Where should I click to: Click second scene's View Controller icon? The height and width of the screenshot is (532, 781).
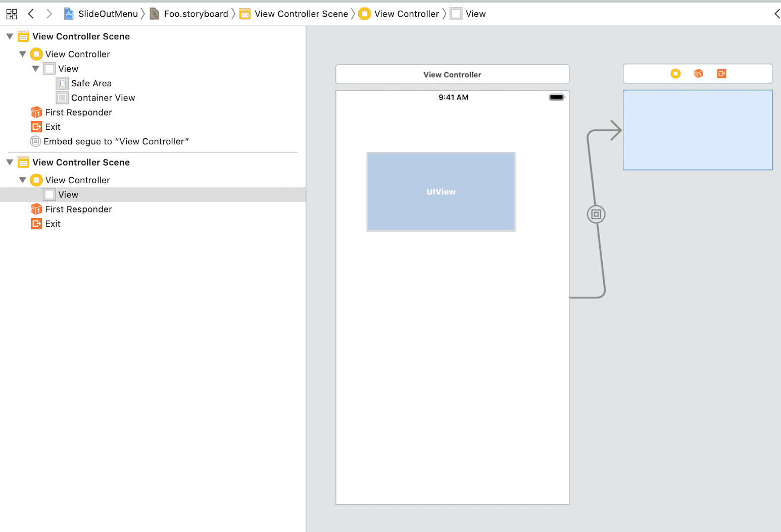(36, 180)
